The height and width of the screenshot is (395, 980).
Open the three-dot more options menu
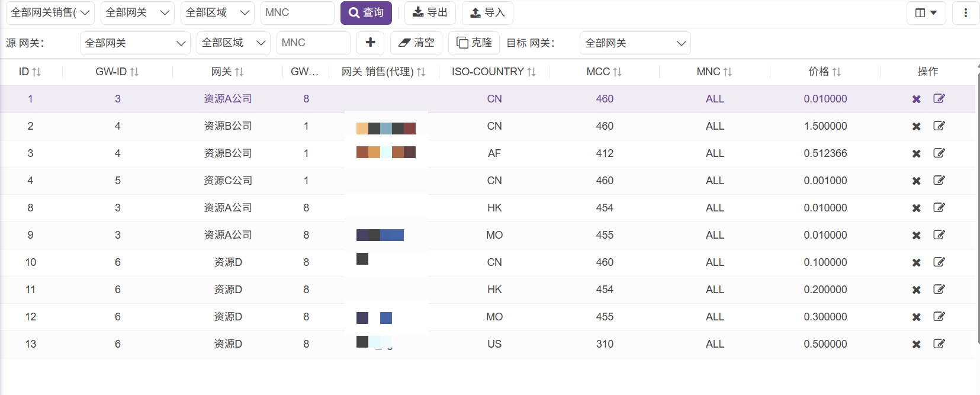click(x=965, y=12)
